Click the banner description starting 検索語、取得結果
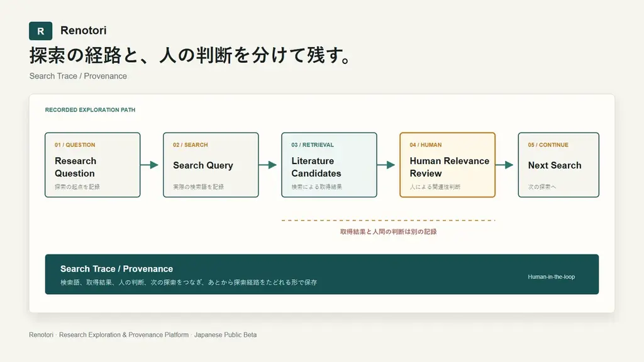The width and height of the screenshot is (644, 362). 189,282
